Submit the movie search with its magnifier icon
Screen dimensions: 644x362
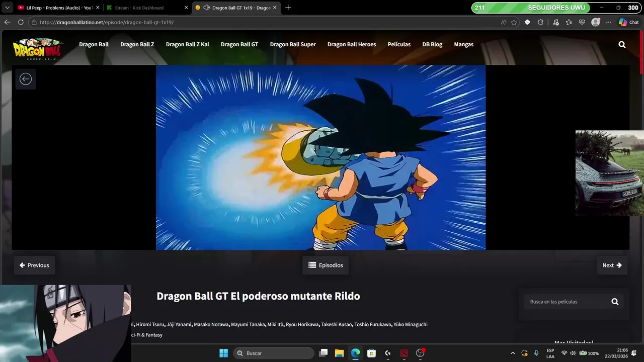[615, 302]
